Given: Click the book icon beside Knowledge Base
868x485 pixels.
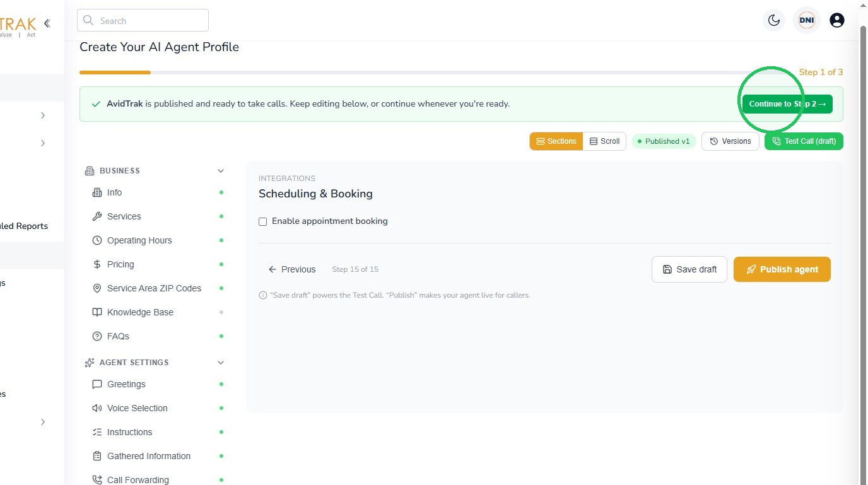Looking at the screenshot, I should [x=97, y=312].
